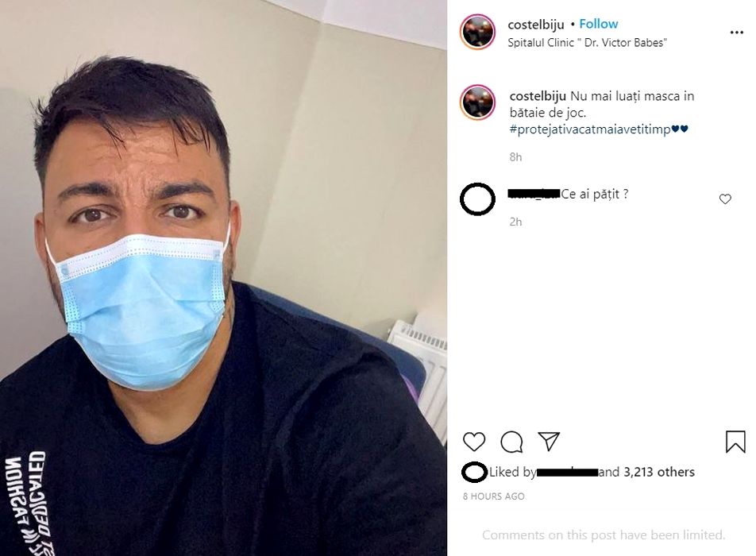Like the "Ce ai pățit ?" comment
Viewport: 756px width, 556px height.
tap(725, 199)
